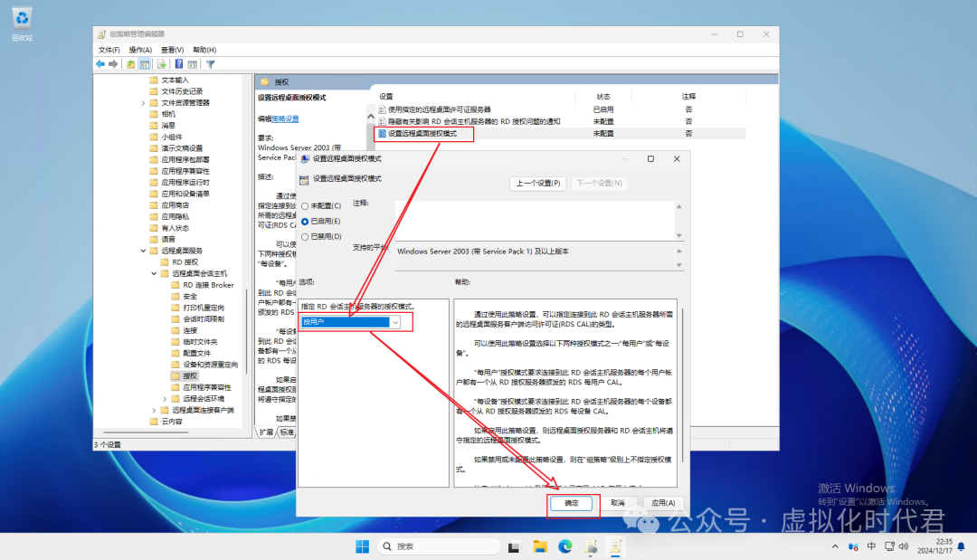Toggle the Show/Hide console tree icon
The height and width of the screenshot is (560, 977).
coord(145,64)
